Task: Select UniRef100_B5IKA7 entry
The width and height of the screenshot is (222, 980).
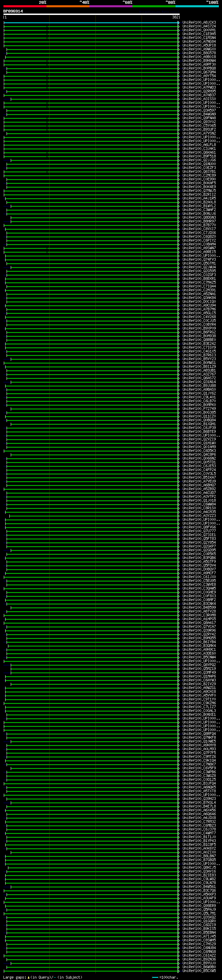Action: (199, 477)
